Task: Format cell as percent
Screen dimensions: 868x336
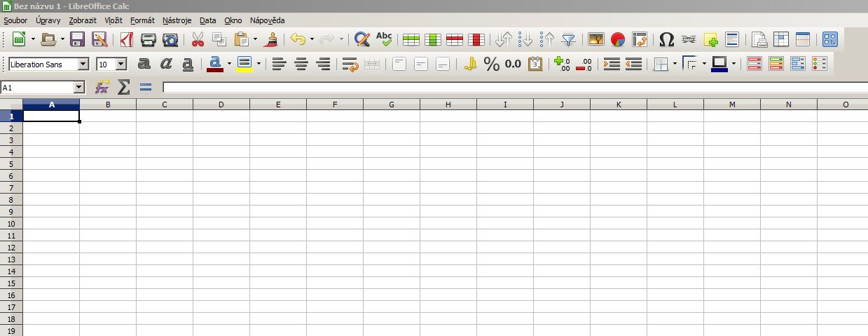Action: click(x=492, y=65)
